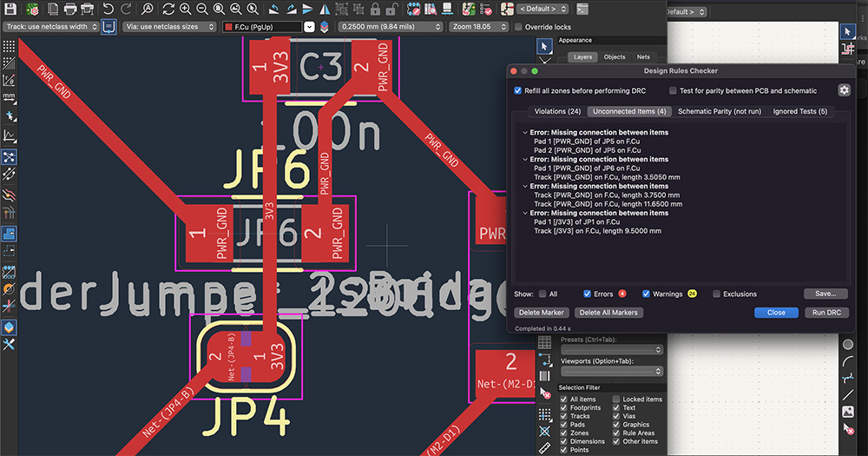Select the Measure ruler tool
Screen dimensions: 868x456
(x=545, y=447)
